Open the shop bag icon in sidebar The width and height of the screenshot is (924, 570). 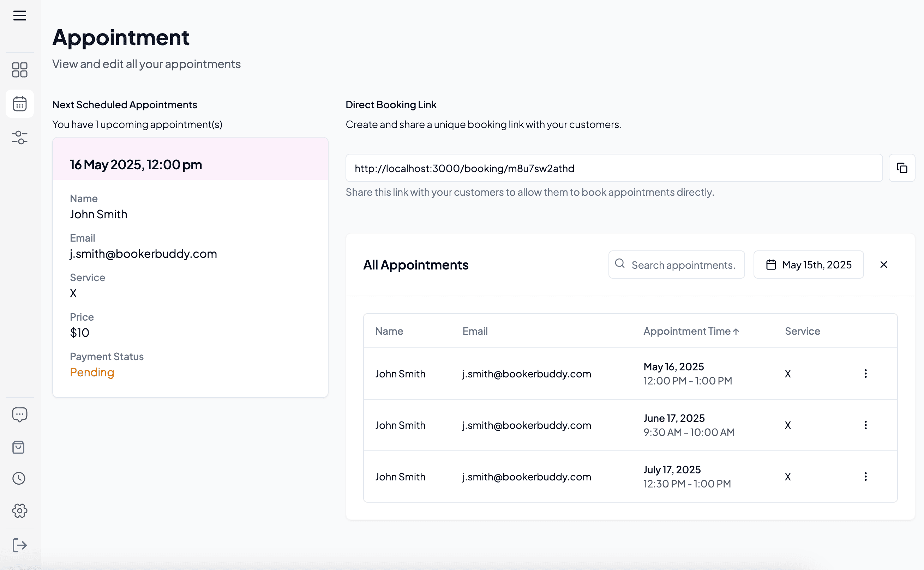click(x=19, y=447)
